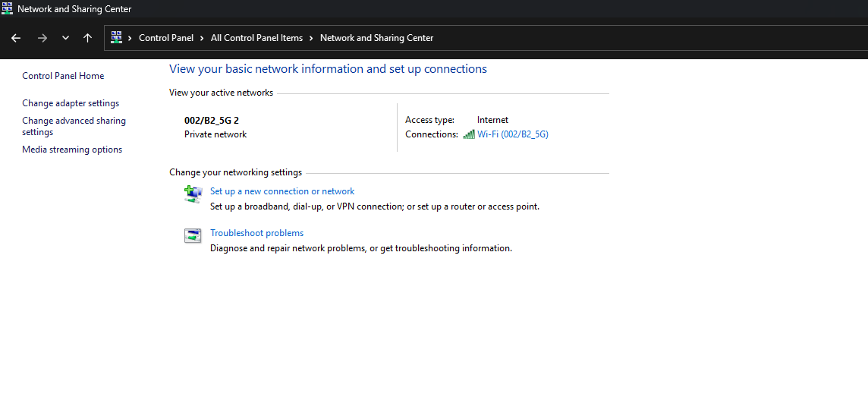
Task: Expand chevron after All Control Panel Items
Action: coord(311,38)
